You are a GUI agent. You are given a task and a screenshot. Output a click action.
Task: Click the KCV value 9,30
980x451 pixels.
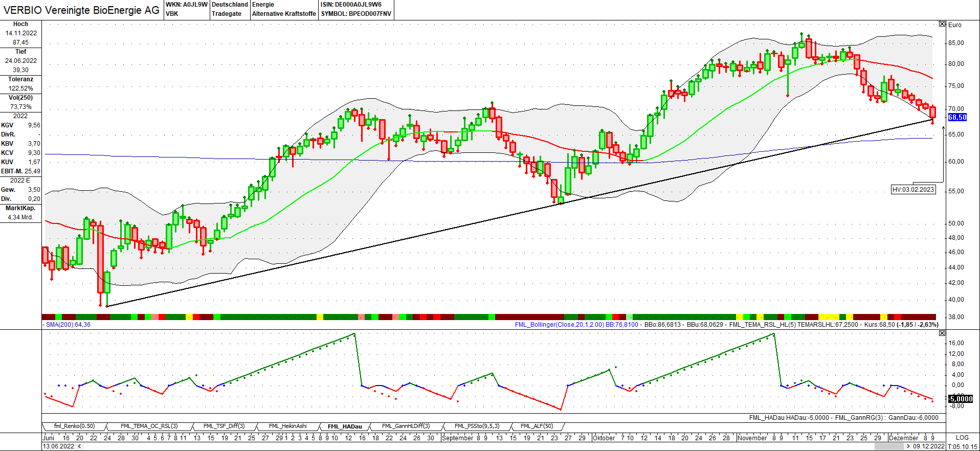tap(34, 153)
